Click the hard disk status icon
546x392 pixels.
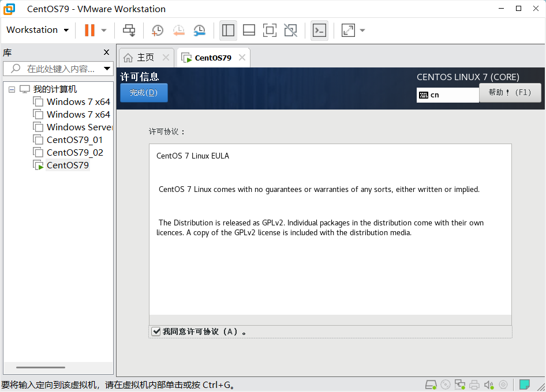click(x=431, y=385)
